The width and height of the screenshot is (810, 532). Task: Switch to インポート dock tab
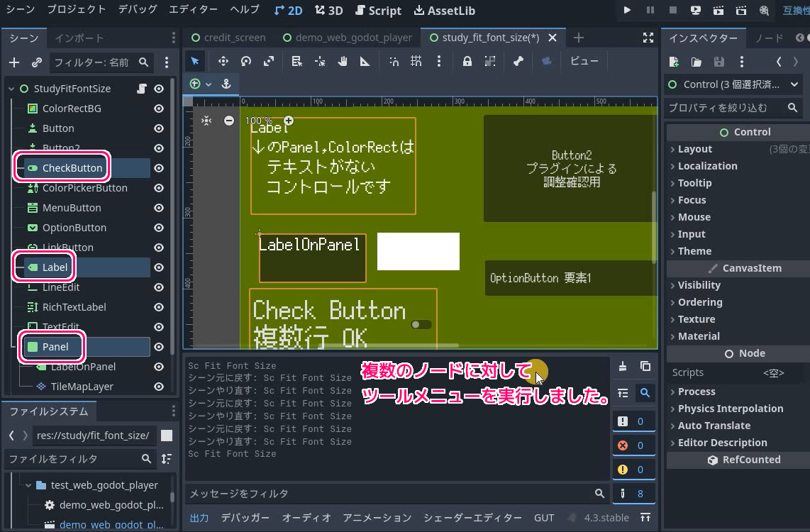79,38
